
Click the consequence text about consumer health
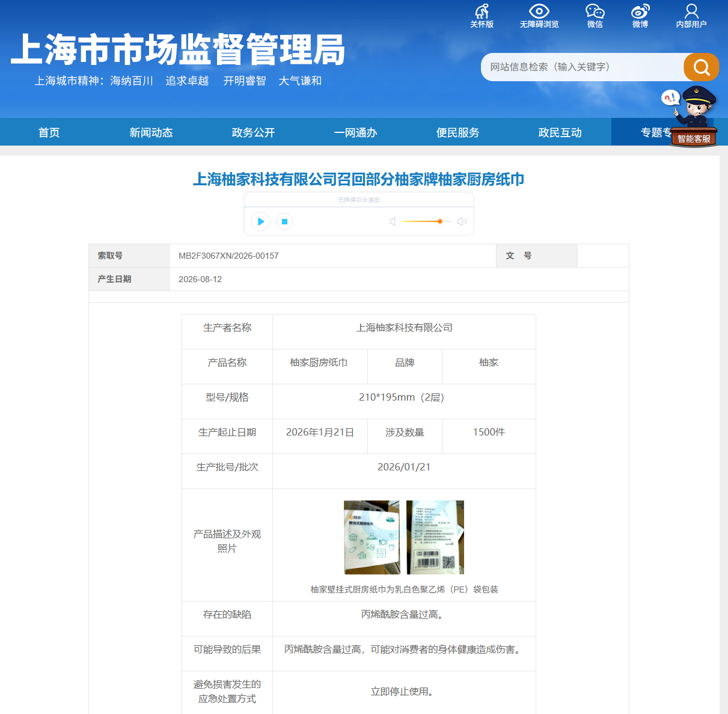(404, 650)
